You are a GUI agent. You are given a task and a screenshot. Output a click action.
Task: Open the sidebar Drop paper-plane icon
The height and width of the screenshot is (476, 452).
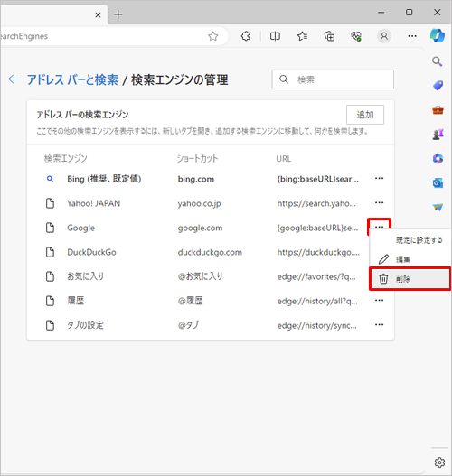pyautogui.click(x=438, y=208)
